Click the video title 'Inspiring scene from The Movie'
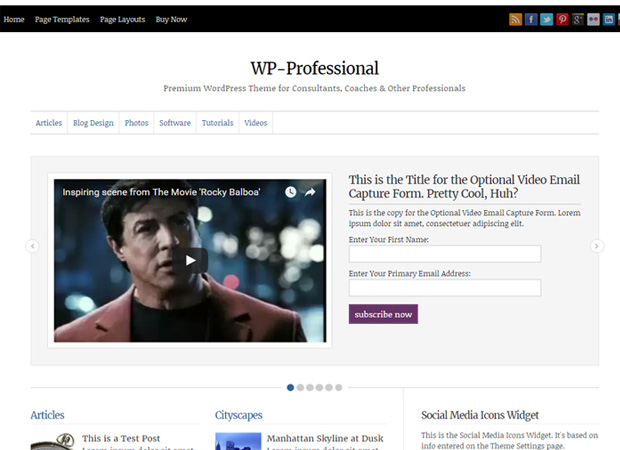Screen dimensions: 620x450 click(161, 192)
